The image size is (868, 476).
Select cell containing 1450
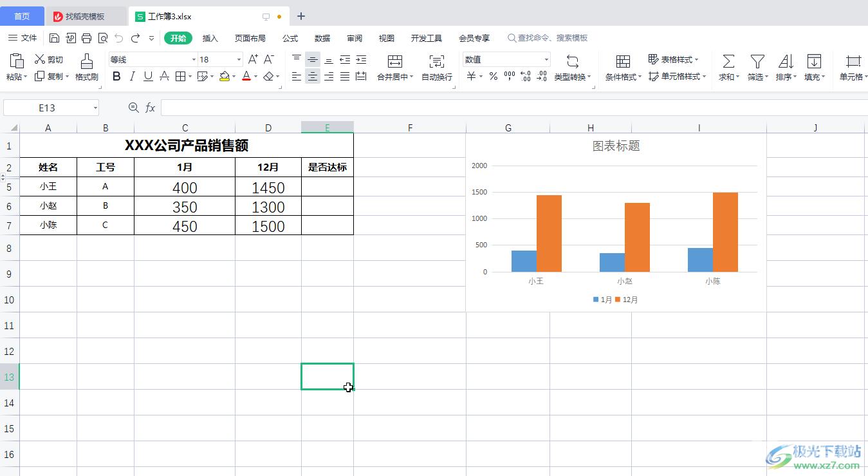[268, 187]
